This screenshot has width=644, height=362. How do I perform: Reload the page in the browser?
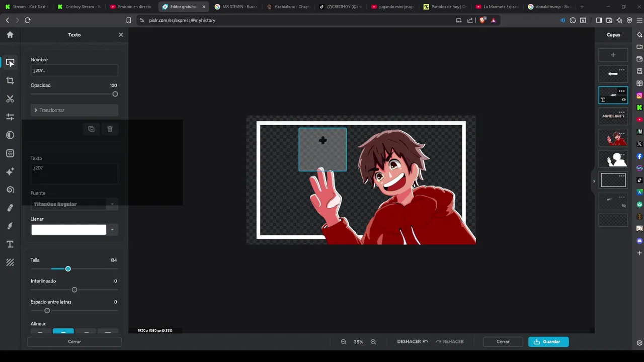point(27,20)
